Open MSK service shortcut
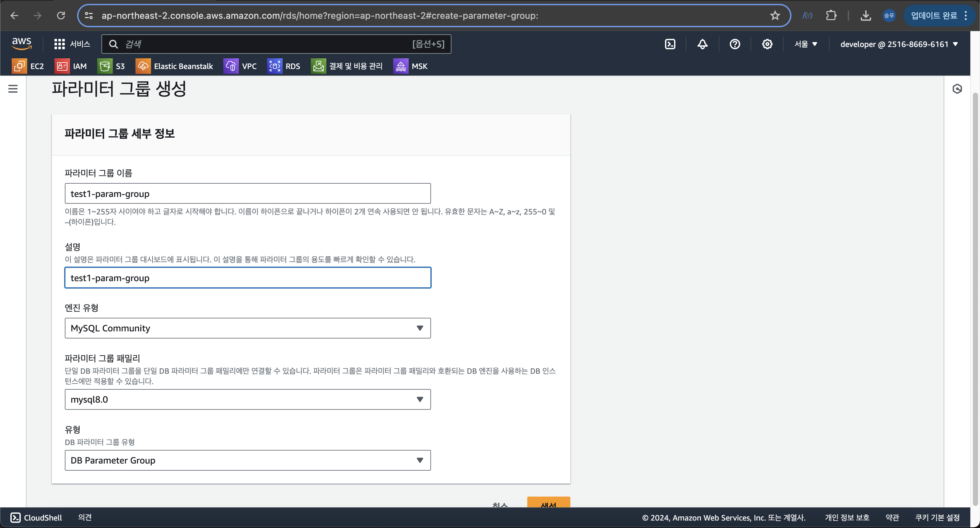 [411, 66]
